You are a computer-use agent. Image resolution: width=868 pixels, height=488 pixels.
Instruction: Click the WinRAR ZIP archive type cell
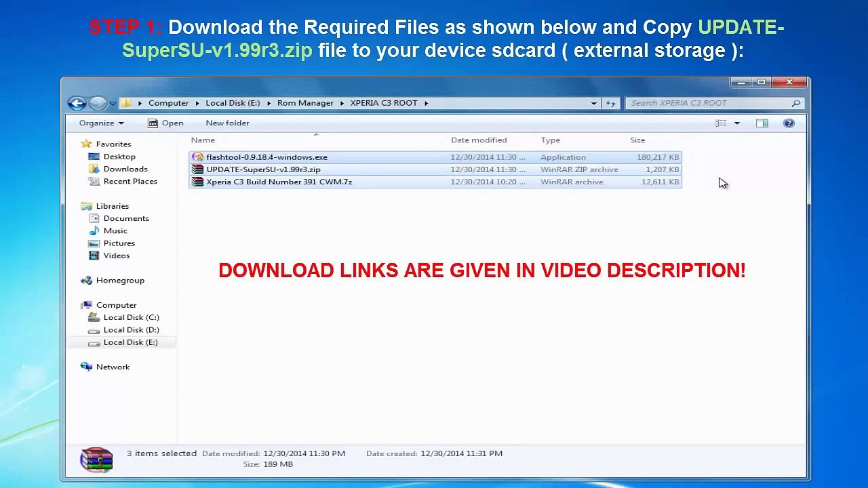click(579, 169)
